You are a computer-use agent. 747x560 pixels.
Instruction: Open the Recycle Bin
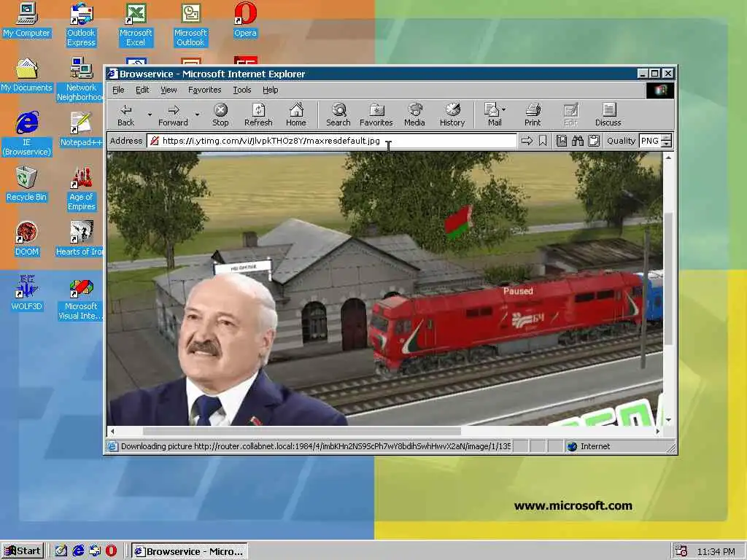click(26, 184)
